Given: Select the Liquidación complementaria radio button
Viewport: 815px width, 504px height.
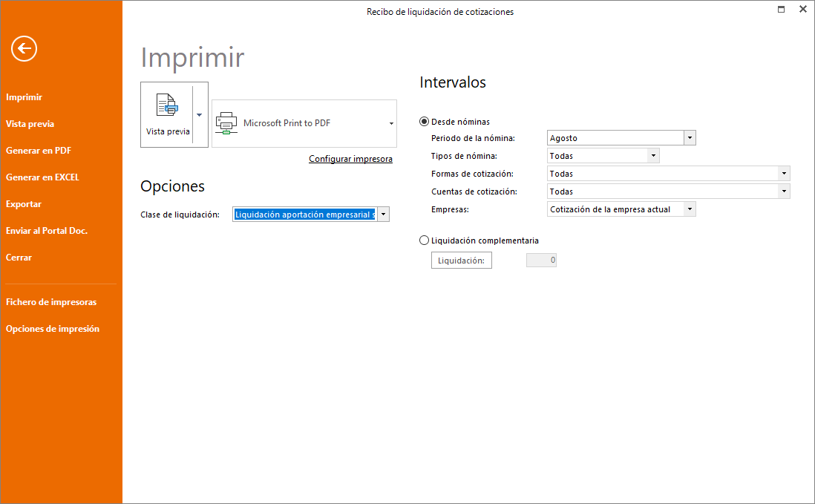Looking at the screenshot, I should tap(424, 240).
